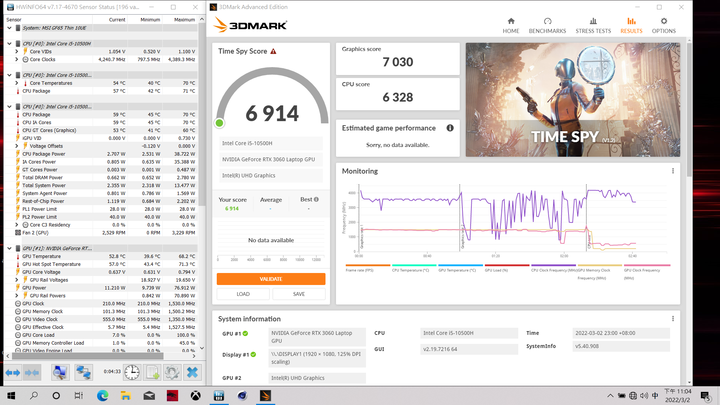The width and height of the screenshot is (720, 405).
Task: Click the monitor-with-magnifier toolbar icon in HWiNFO
Action: [60, 372]
